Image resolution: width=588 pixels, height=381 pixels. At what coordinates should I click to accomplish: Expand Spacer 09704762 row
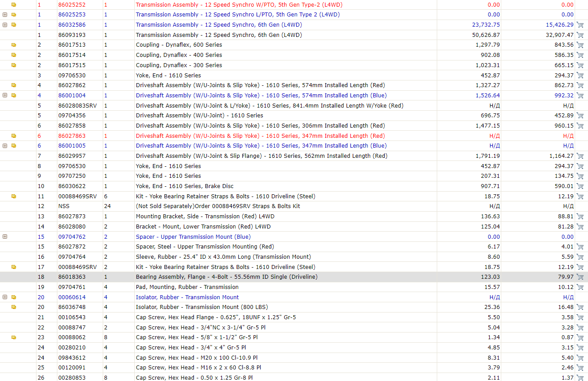(5, 237)
